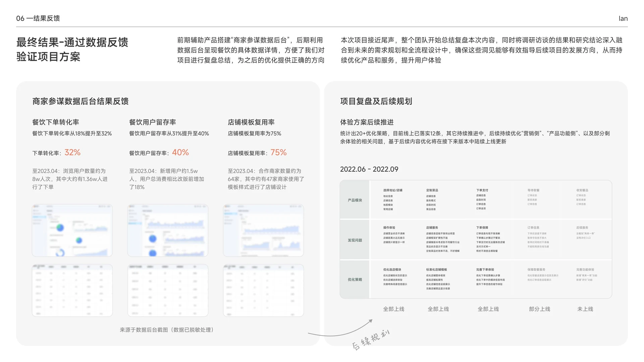Select the '餐饮下单转化率' metric heading
This screenshot has width=644, height=362.
click(x=56, y=122)
